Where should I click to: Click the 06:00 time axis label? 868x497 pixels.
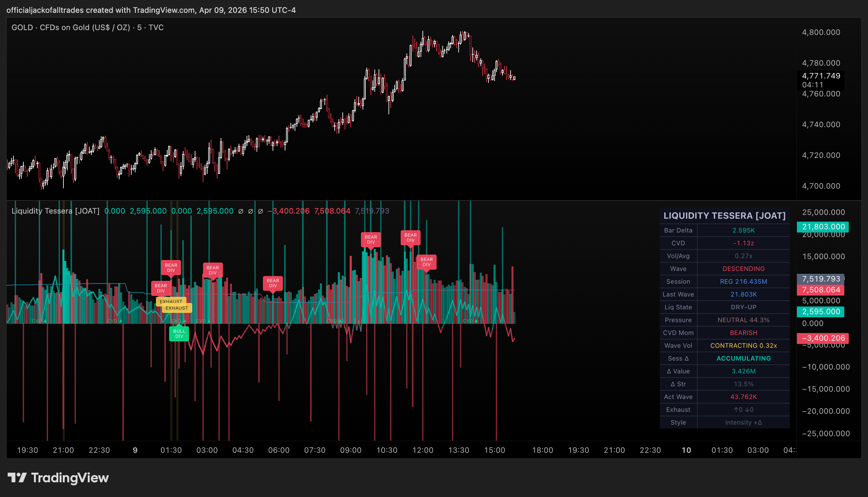279,450
